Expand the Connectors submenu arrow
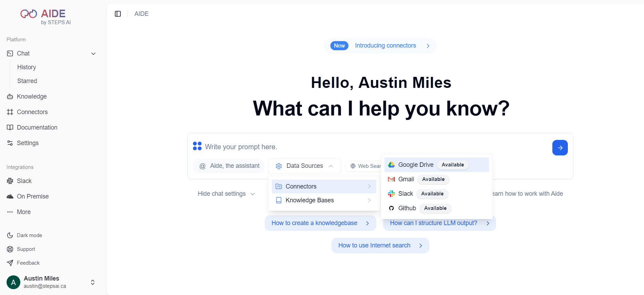The width and height of the screenshot is (644, 295). pos(369,186)
